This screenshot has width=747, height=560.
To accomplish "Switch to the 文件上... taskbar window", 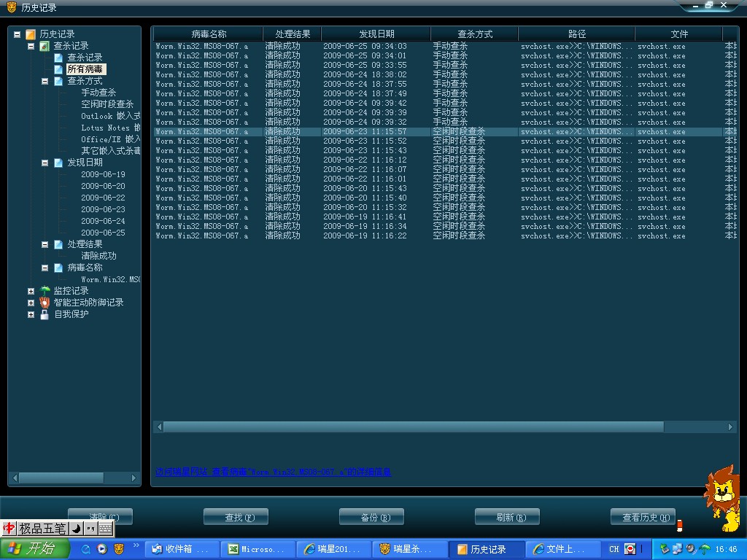I will pos(562,549).
